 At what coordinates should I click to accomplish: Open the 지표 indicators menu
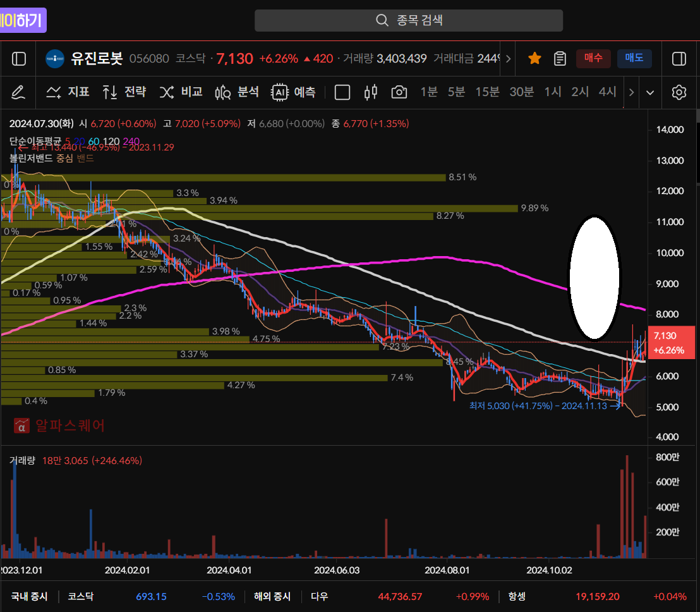coord(68,92)
